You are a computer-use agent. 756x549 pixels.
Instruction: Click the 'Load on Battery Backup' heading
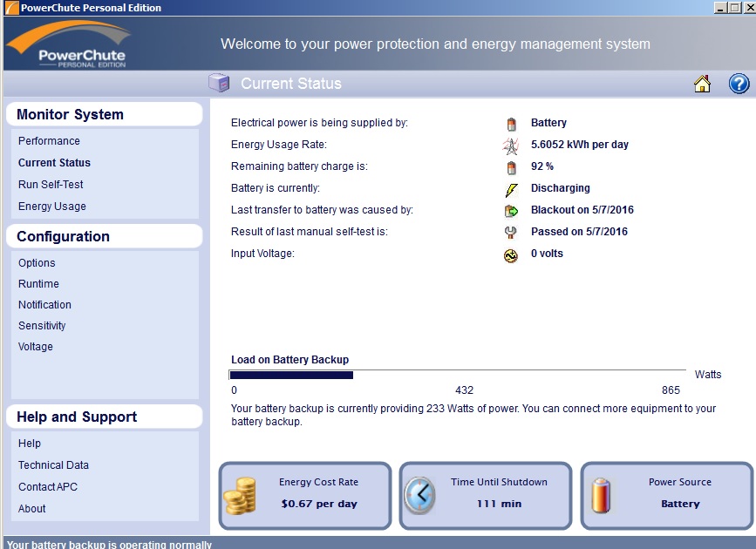tap(289, 360)
